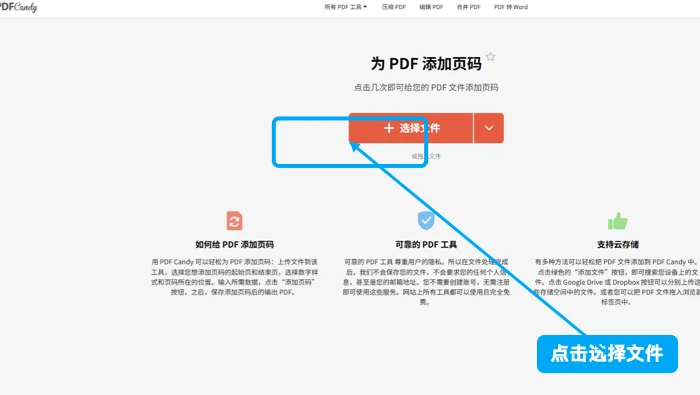Click the favorite star next to title

point(491,57)
